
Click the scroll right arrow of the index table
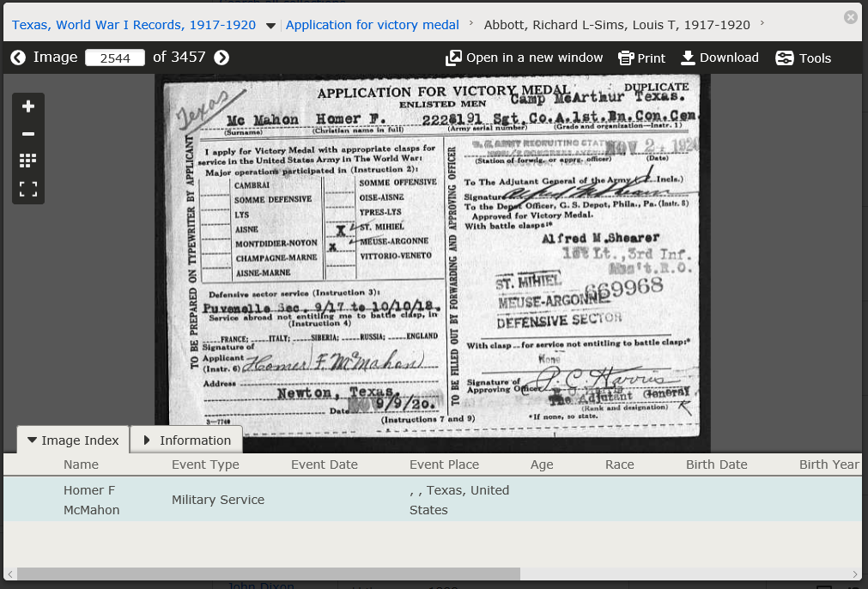coord(855,574)
